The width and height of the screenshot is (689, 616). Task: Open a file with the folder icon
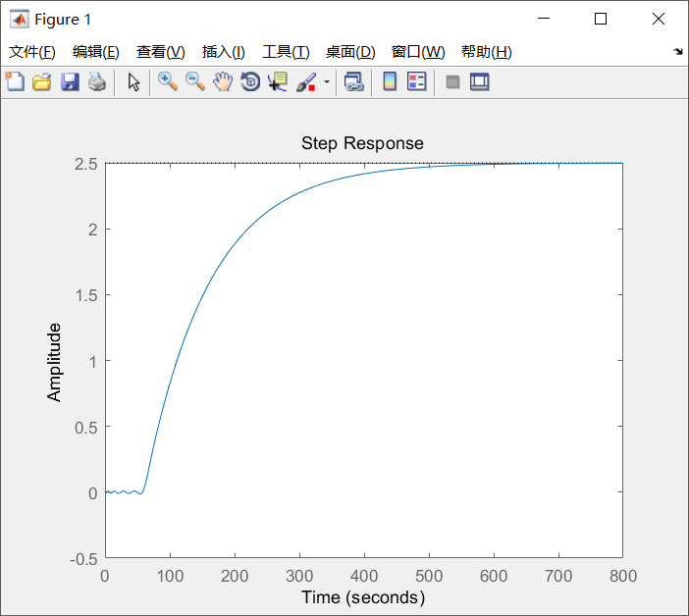[x=42, y=82]
